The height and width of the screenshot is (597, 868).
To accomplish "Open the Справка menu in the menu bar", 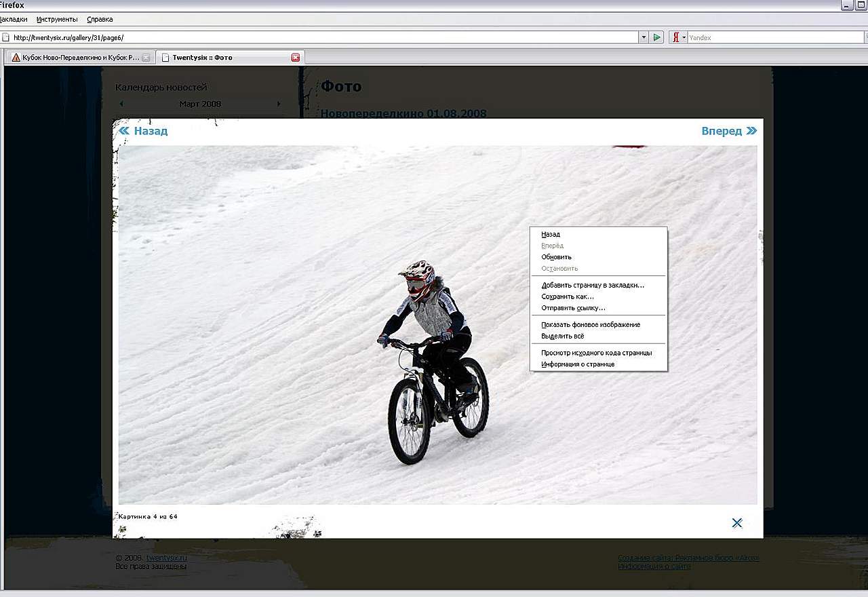I will coord(100,19).
